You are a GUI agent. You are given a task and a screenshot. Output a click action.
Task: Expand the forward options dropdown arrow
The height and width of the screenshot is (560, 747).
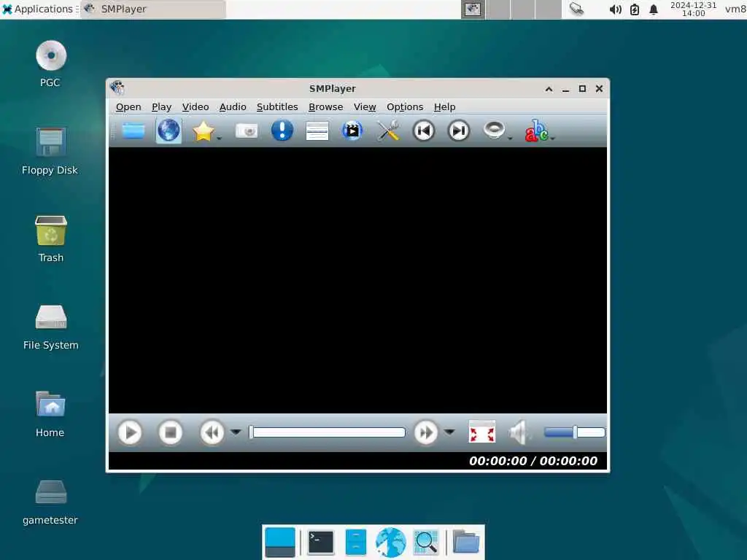[x=449, y=432]
